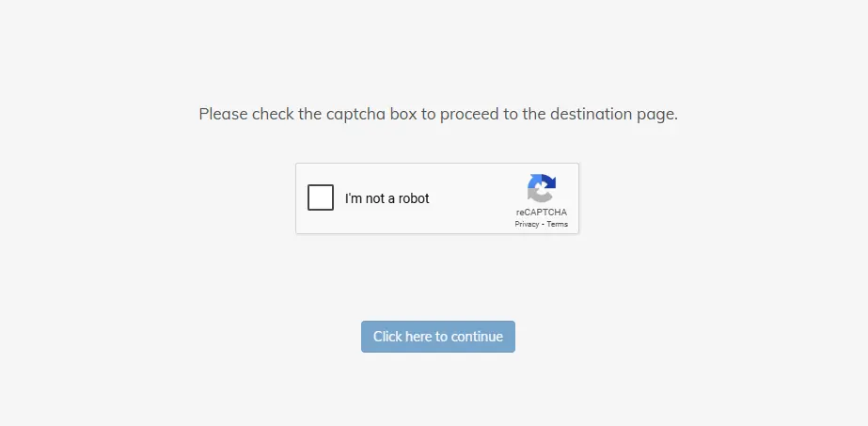Check the "I'm not a robot" checkbox
The image size is (868, 426).
tap(321, 197)
